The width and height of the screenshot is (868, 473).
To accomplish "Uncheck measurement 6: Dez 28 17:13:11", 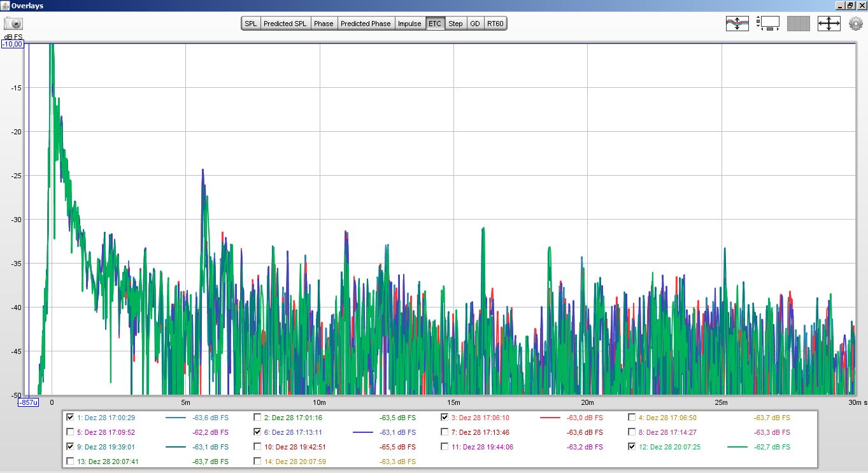I will point(257,432).
